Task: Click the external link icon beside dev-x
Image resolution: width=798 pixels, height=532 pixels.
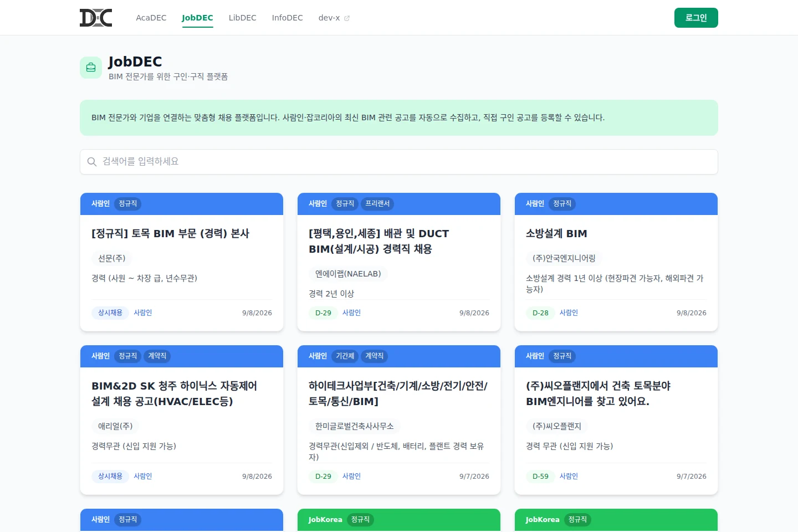Action: click(347, 18)
